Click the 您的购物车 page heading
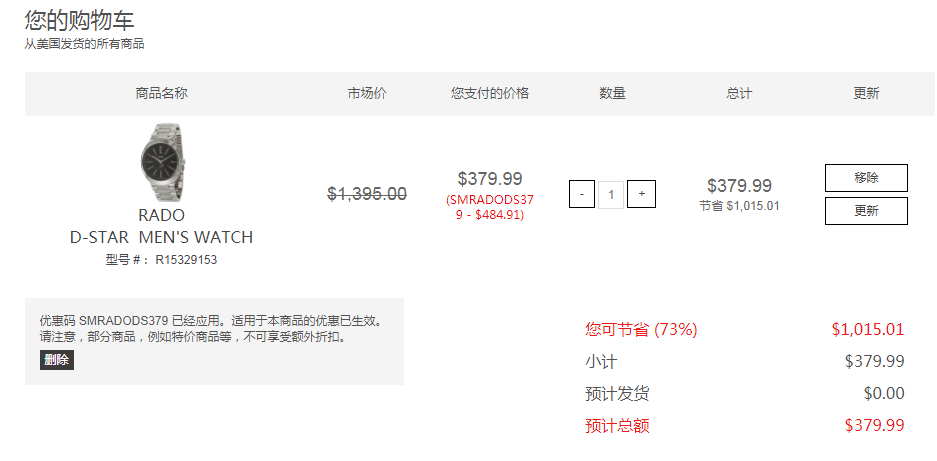Image resolution: width=937 pixels, height=461 pixels. (79, 20)
